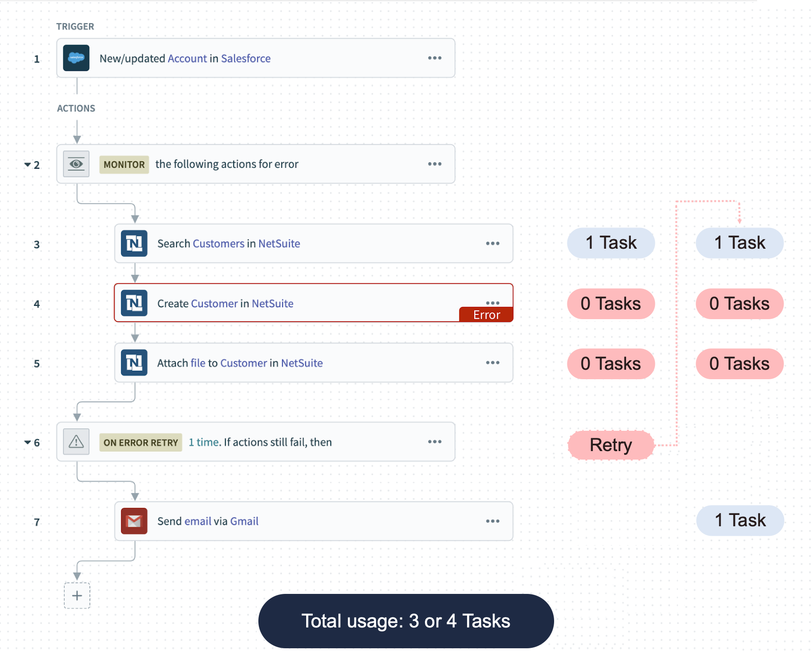This screenshot has width=812, height=653.
Task: Collapse the Monitor block at step 2
Action: [x=27, y=165]
